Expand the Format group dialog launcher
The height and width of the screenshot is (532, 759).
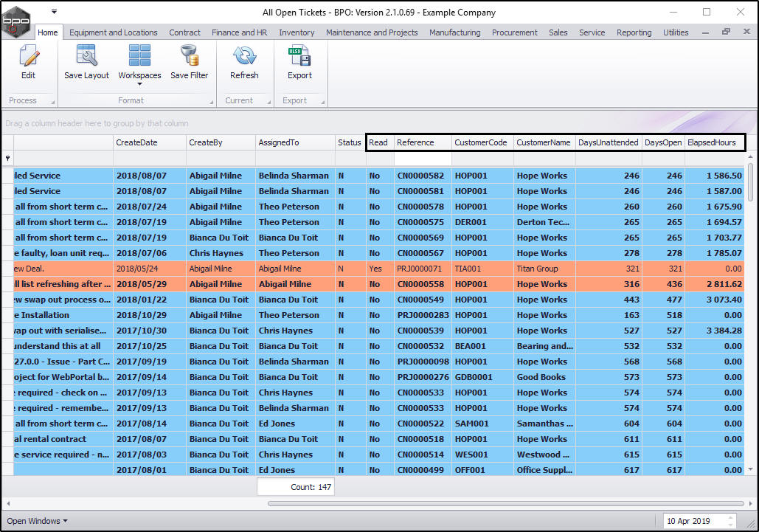211,101
